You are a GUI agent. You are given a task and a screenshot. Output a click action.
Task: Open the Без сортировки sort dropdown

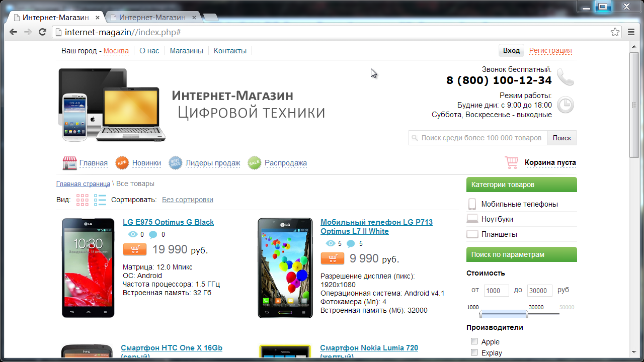[188, 200]
